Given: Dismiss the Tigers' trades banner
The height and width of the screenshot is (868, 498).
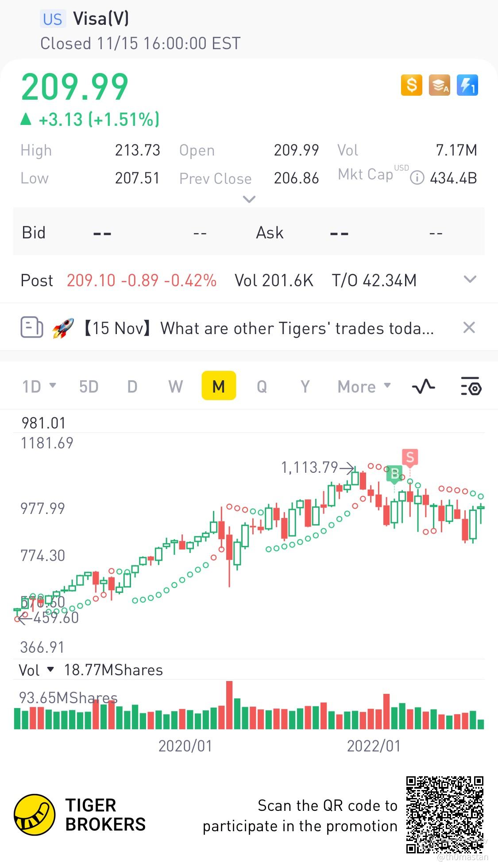Looking at the screenshot, I should point(469,327).
